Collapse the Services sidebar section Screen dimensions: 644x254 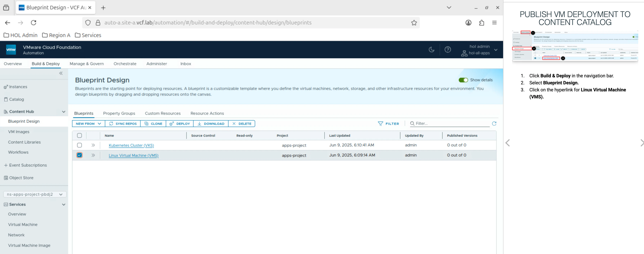64,205
